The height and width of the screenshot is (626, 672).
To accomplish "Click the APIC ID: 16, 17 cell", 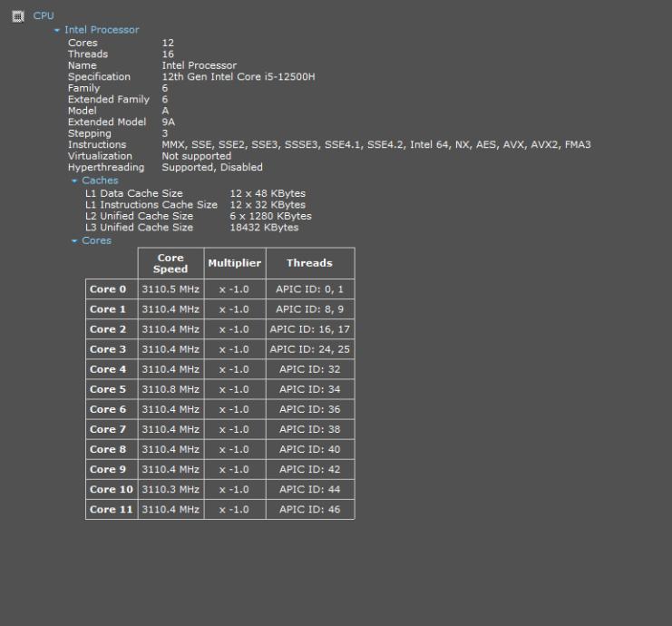I will click(x=309, y=329).
